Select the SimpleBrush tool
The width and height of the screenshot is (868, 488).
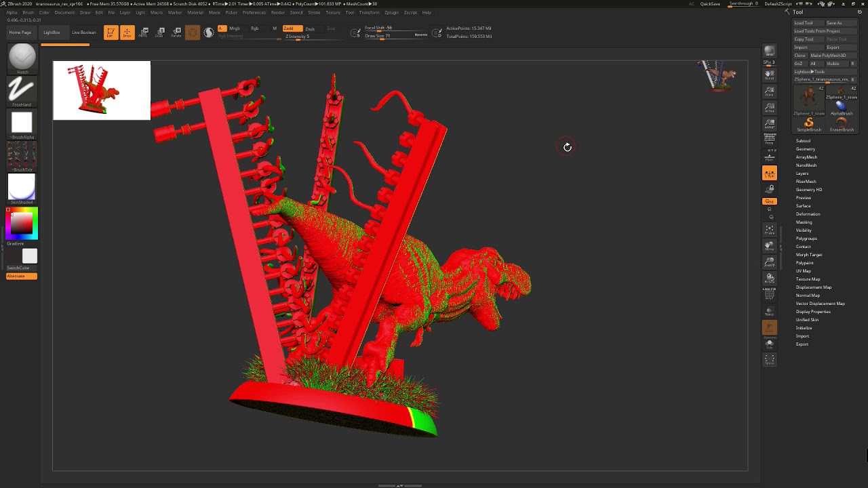(809, 123)
